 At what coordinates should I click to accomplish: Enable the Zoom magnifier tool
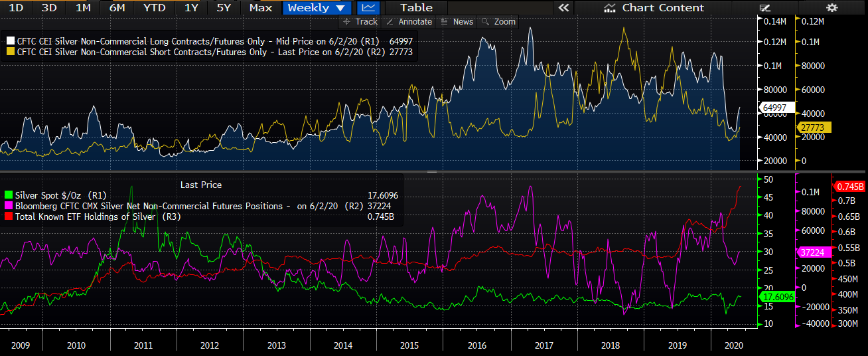498,22
